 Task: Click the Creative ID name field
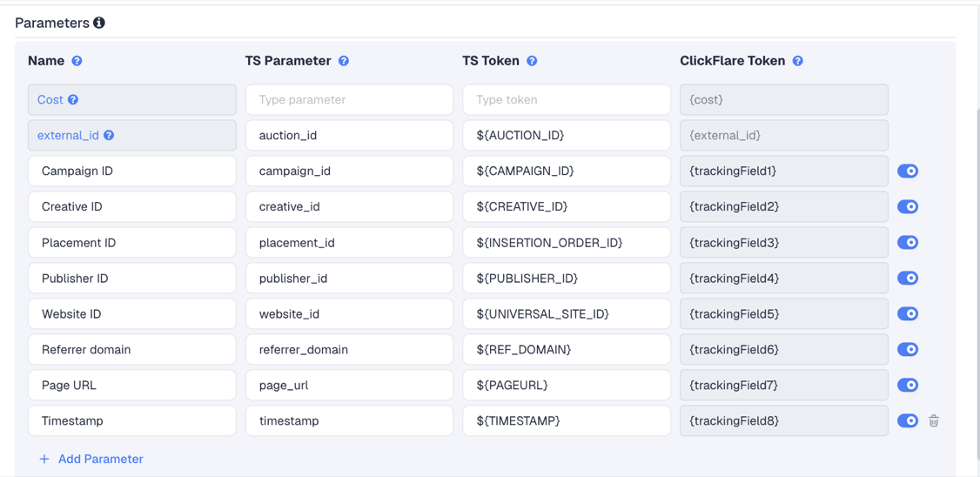pyautogui.click(x=132, y=207)
